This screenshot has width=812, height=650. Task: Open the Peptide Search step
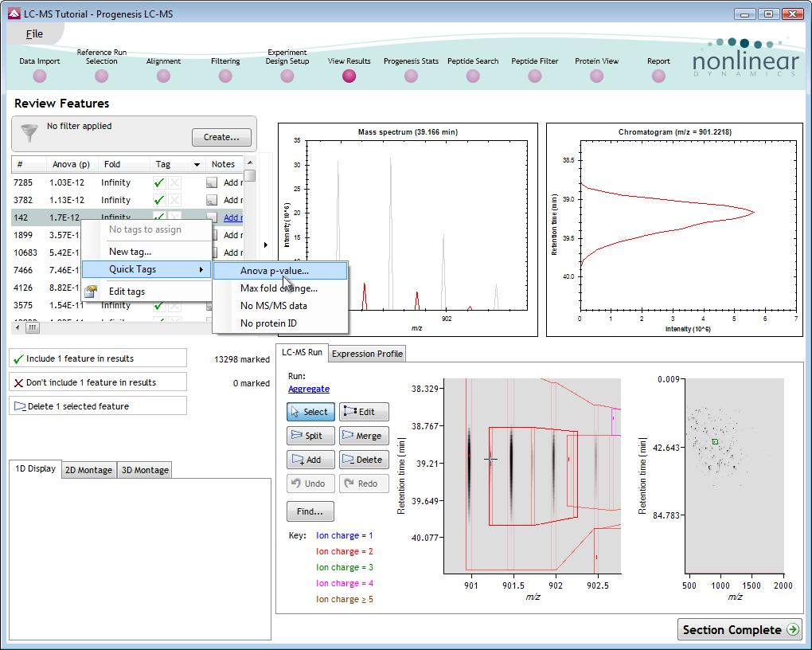(x=473, y=76)
